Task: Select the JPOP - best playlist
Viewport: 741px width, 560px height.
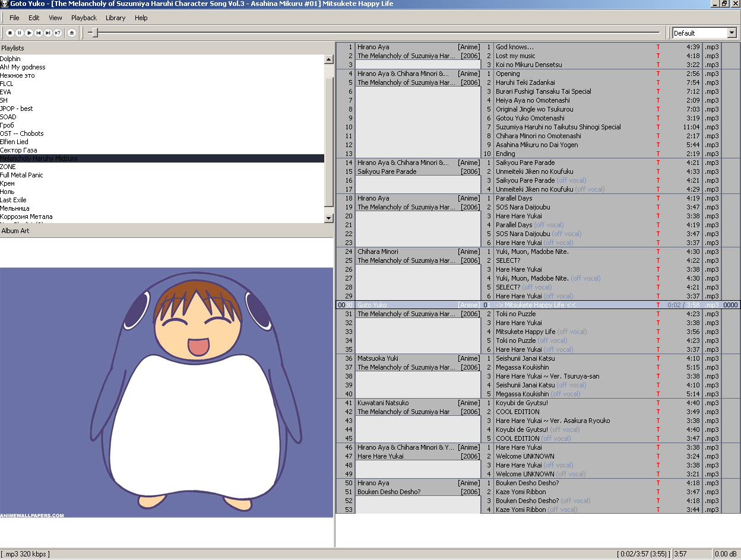Action: pyautogui.click(x=162, y=109)
